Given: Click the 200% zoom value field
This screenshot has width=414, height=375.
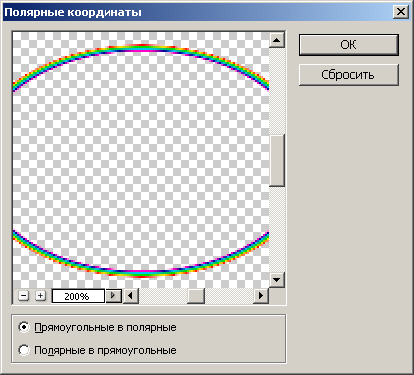Looking at the screenshot, I should 78,296.
